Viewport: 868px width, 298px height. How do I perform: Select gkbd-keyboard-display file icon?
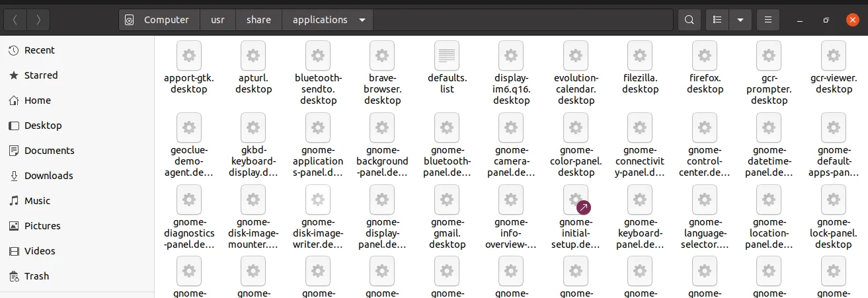[253, 126]
